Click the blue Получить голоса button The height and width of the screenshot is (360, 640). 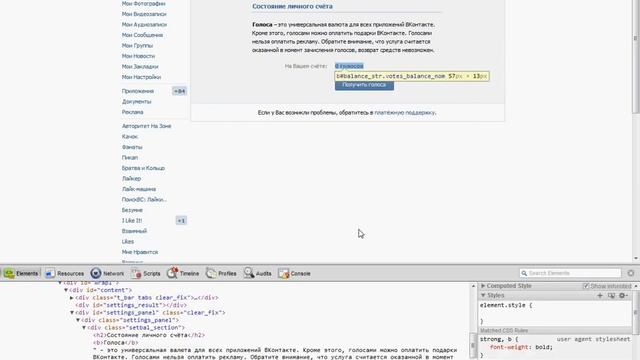364,85
